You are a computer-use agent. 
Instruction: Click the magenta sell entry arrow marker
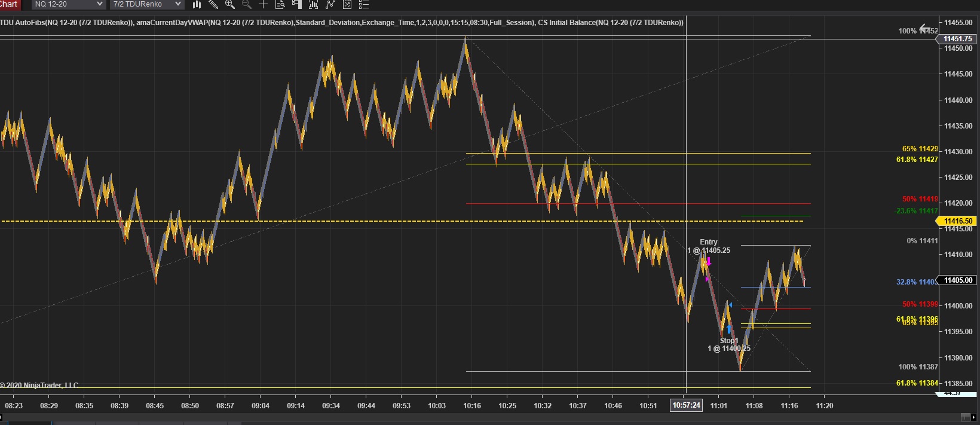709,262
